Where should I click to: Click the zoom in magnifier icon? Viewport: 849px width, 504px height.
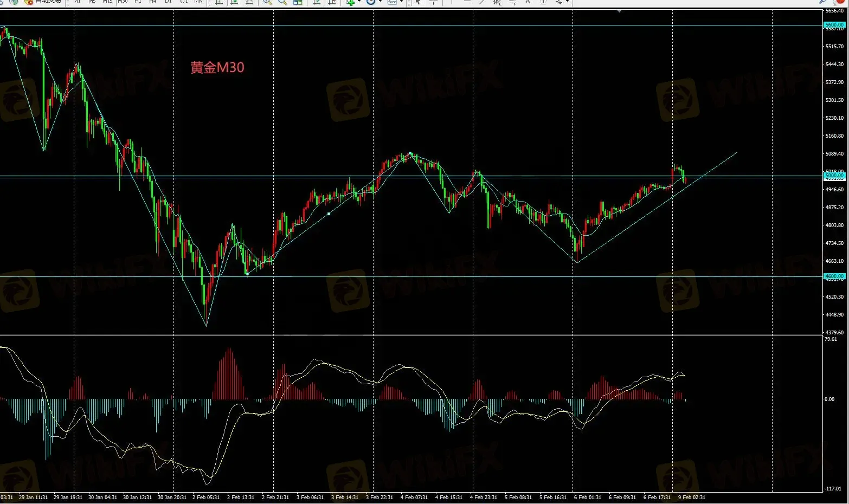[x=267, y=2]
